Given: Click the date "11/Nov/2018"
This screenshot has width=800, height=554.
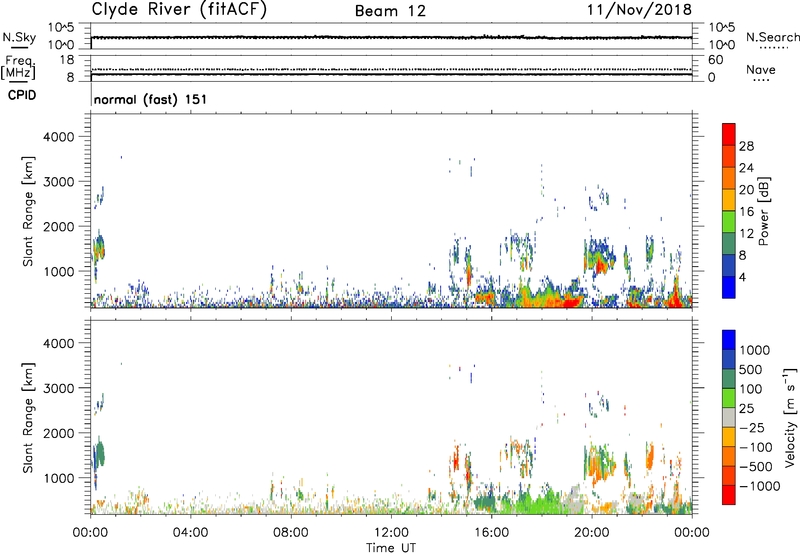Looking at the screenshot, I should [639, 10].
